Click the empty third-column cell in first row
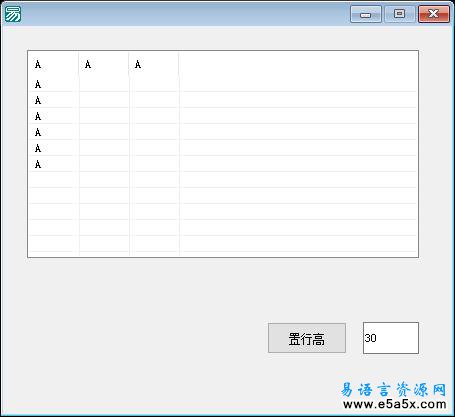This screenshot has width=455, height=417. pyautogui.click(x=154, y=84)
